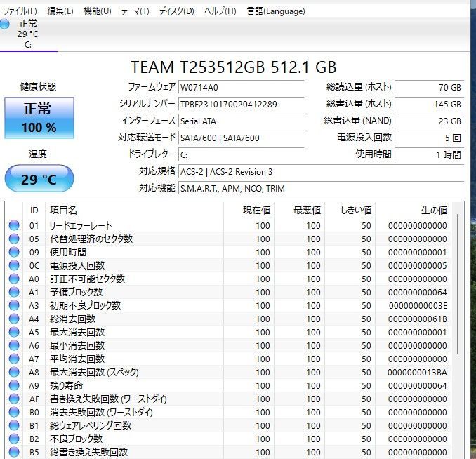Select the 総消去回数 row name

point(72,319)
